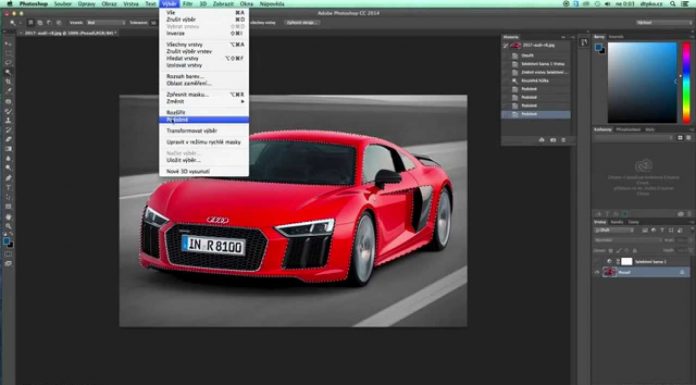Select Kouzelná hůlka history state
Viewport: 696px width, 385px height.
tap(536, 80)
